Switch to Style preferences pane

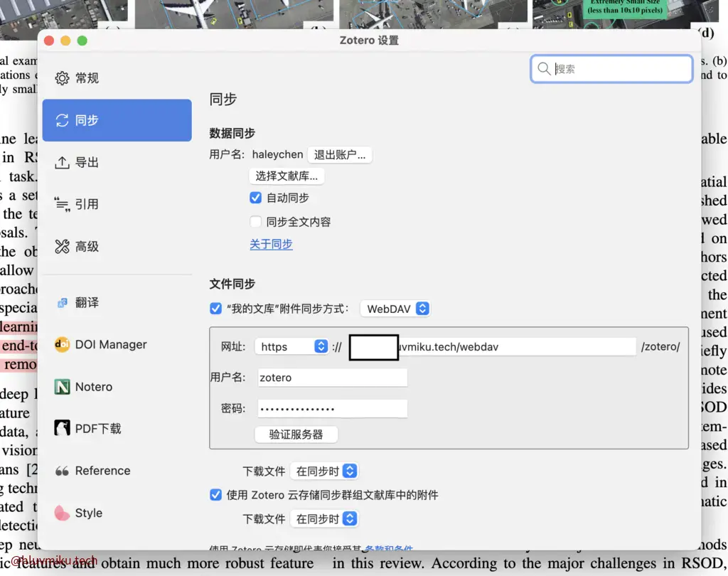click(x=117, y=513)
